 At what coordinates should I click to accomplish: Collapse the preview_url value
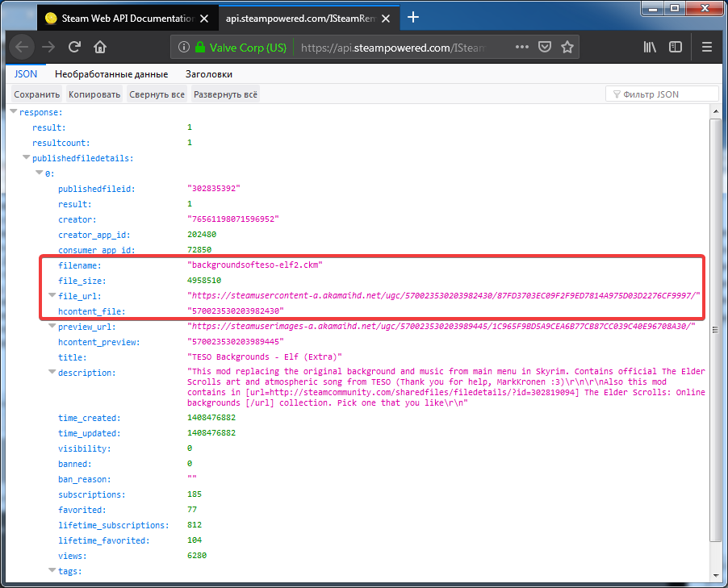click(52, 326)
